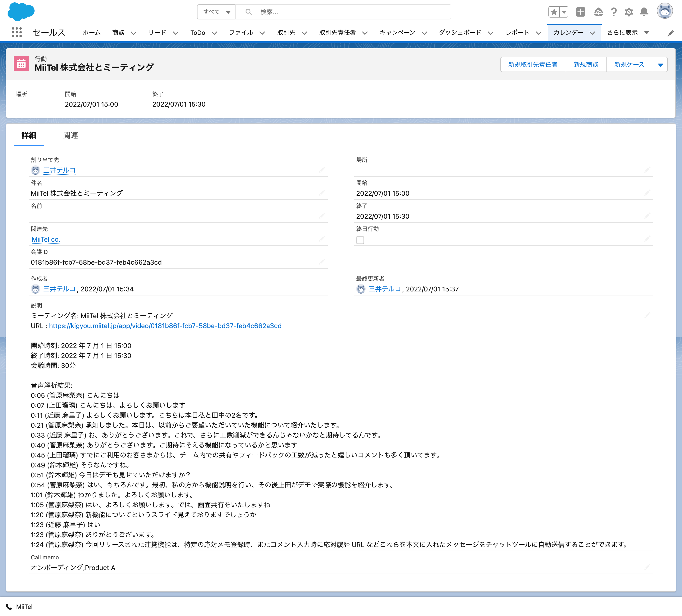Click the edit navigation pencil icon
682x616 pixels.
[670, 33]
